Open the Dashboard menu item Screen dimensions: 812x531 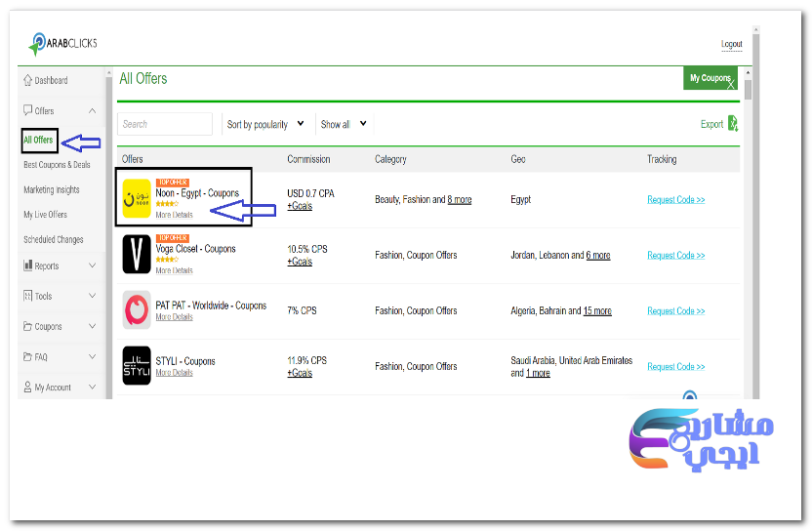(51, 80)
